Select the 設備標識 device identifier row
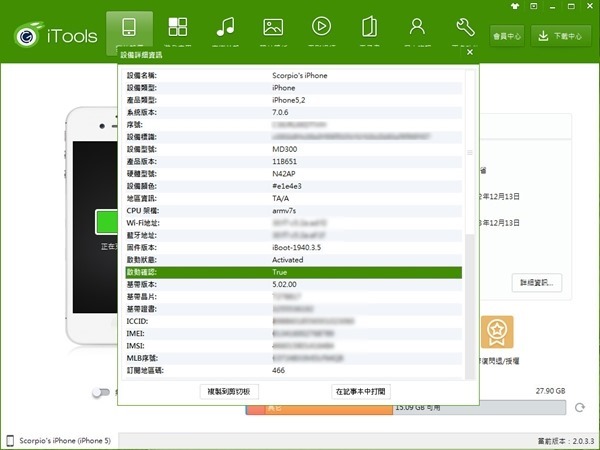 click(293, 137)
